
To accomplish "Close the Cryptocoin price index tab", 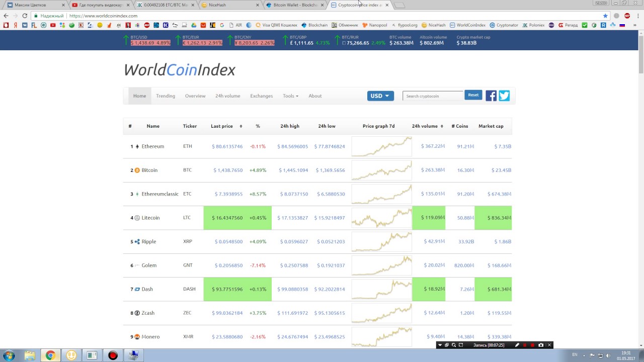I will click(387, 5).
